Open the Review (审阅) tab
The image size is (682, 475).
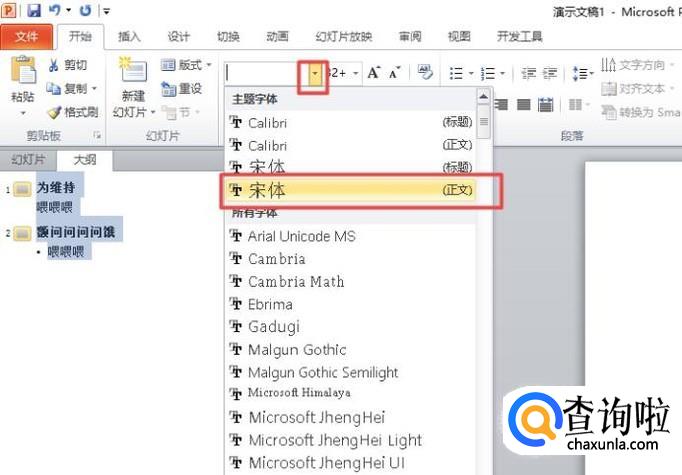coord(410,37)
